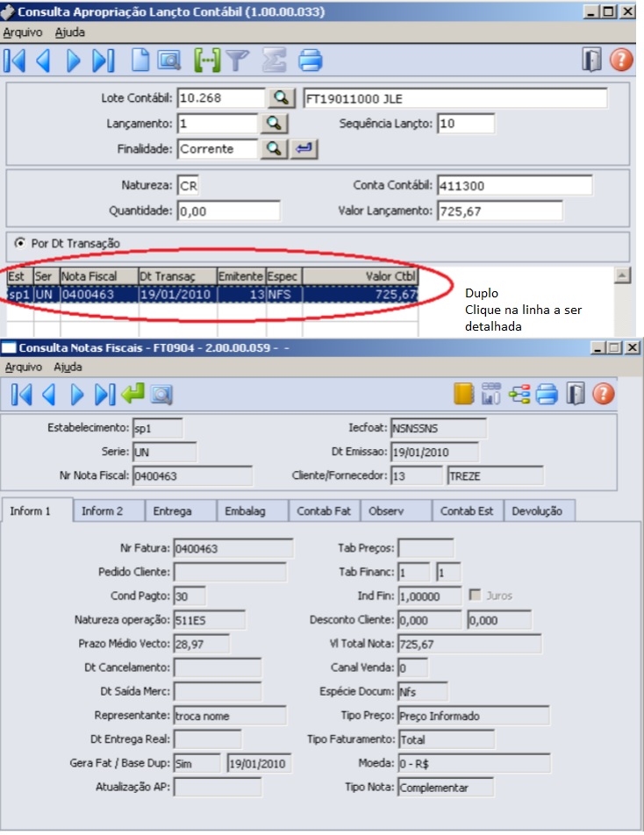Viewport: 644px width, 835px height.
Task: Click the Lote Contábil input field
Action: pyautogui.click(x=221, y=98)
